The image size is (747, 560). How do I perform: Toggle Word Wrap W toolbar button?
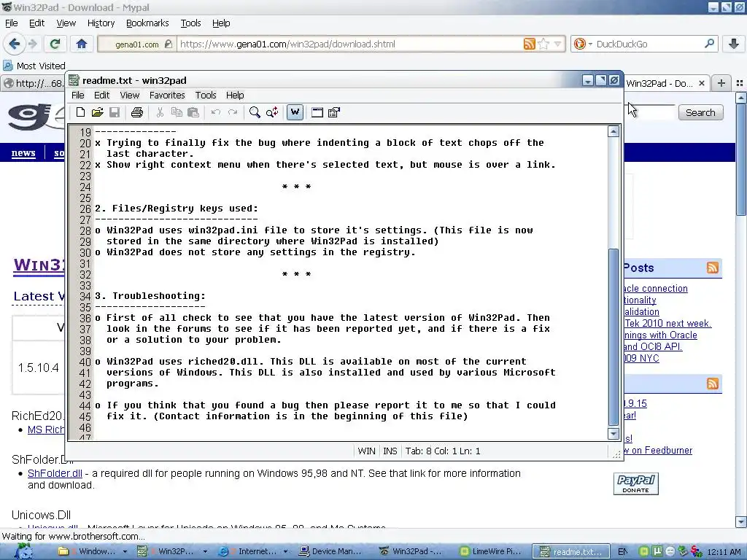point(295,112)
